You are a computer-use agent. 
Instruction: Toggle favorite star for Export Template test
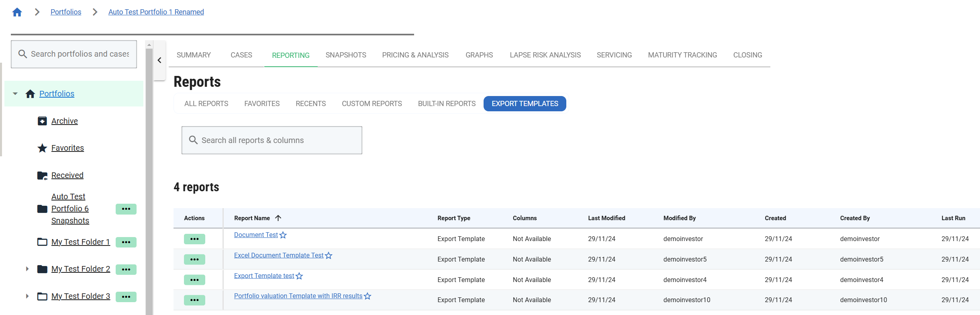pyautogui.click(x=299, y=276)
